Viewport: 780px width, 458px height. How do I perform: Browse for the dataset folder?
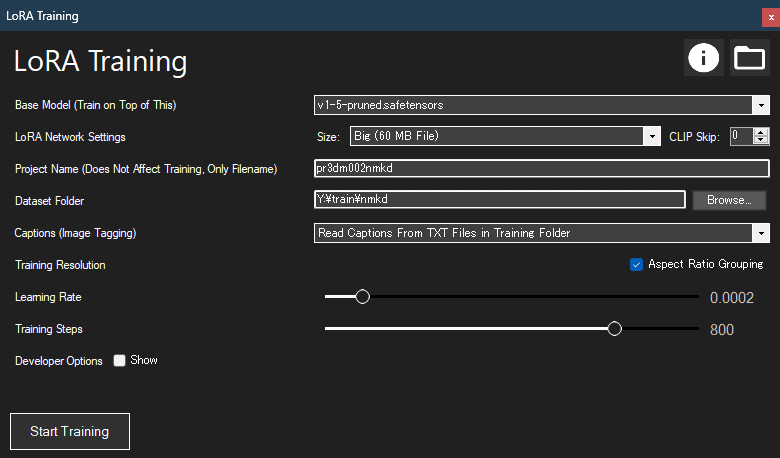click(x=729, y=200)
